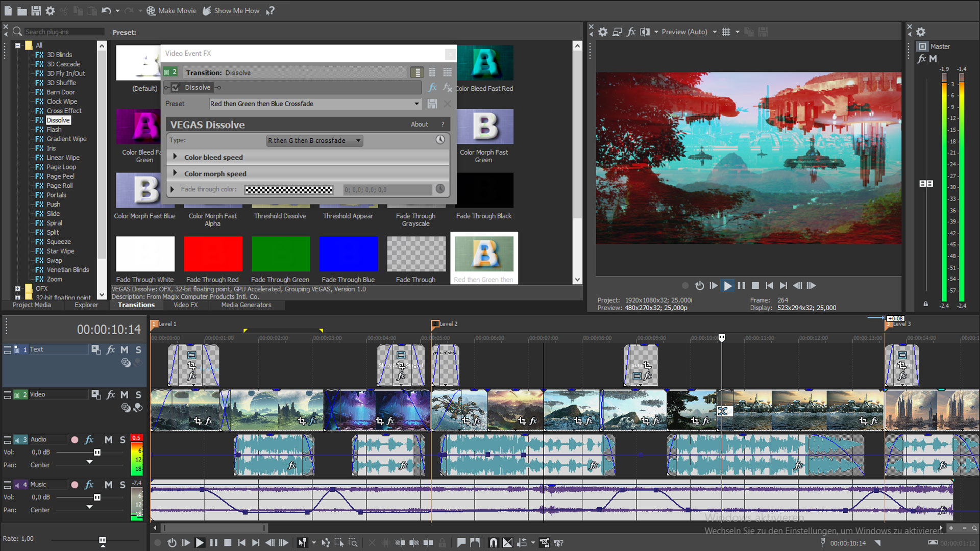
Task: Mute the Audio track
Action: 108,439
